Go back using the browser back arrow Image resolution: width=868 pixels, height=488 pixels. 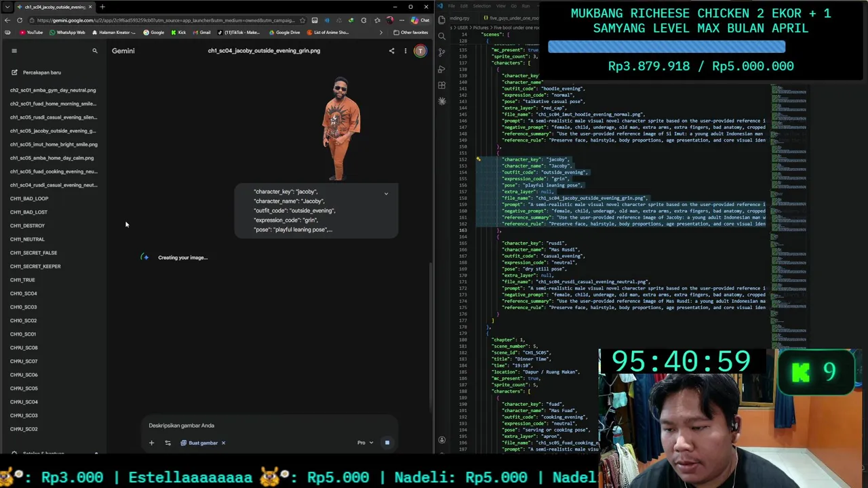tap(7, 20)
